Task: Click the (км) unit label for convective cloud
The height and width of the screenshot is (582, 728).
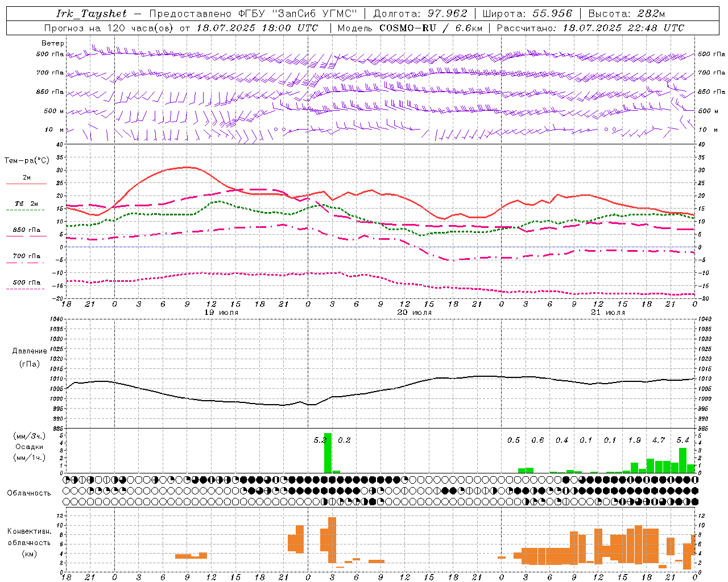Action: (29, 554)
